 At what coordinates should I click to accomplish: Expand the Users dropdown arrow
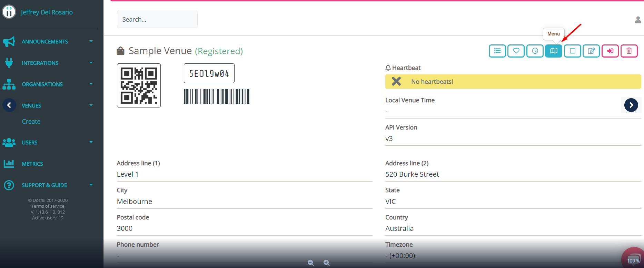point(91,142)
